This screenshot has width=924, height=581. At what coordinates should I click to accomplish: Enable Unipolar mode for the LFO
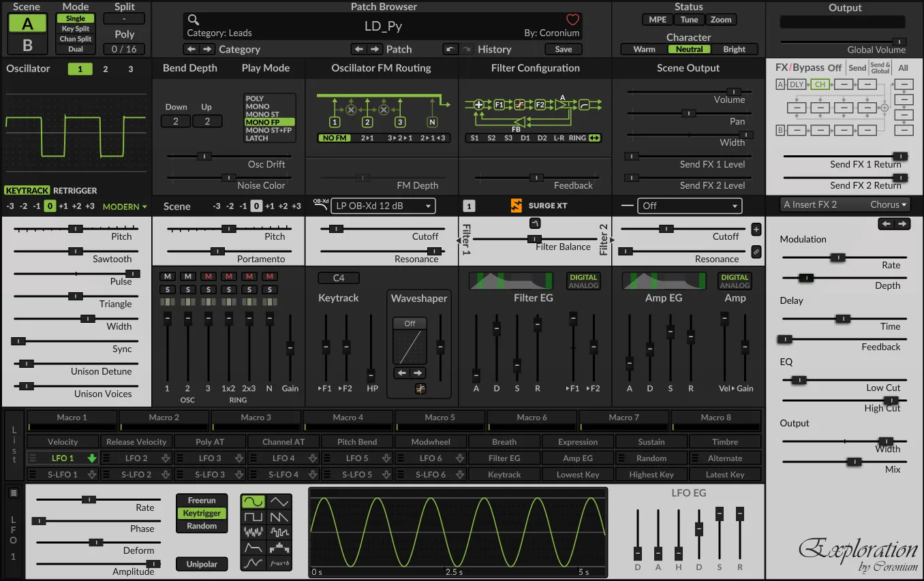(x=202, y=564)
